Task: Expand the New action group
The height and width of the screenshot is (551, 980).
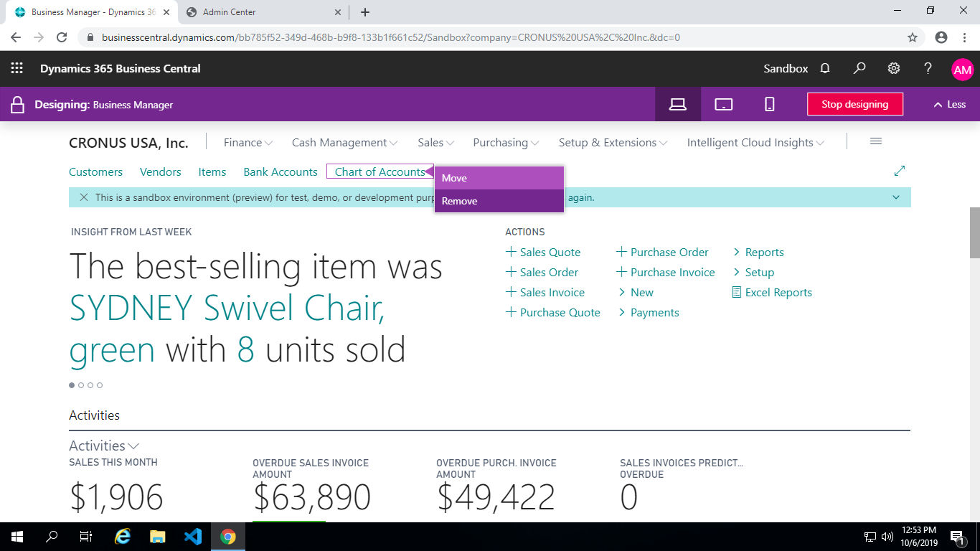Action: click(x=636, y=292)
